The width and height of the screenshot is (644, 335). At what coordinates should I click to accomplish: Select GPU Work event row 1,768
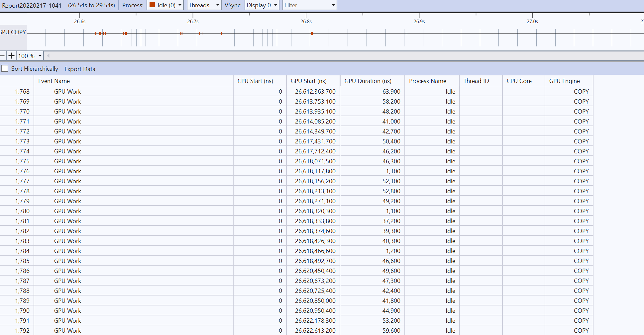[133, 91]
